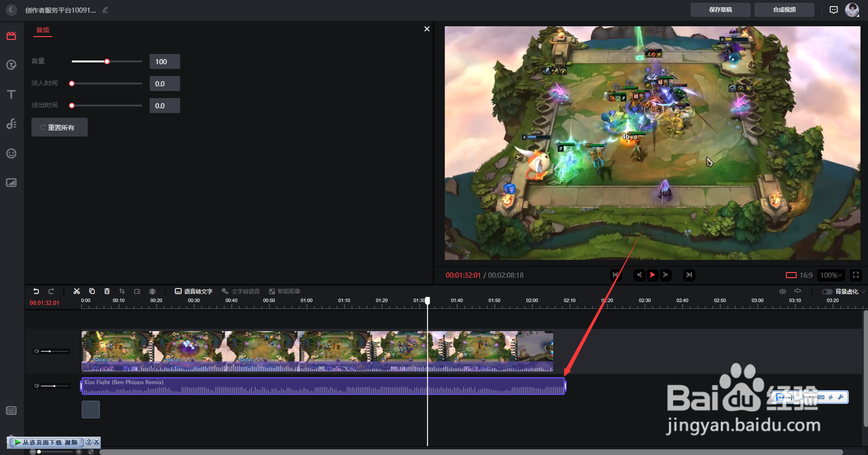Switch to the 音频 tab
The width and height of the screenshot is (868, 455).
pyautogui.click(x=43, y=30)
